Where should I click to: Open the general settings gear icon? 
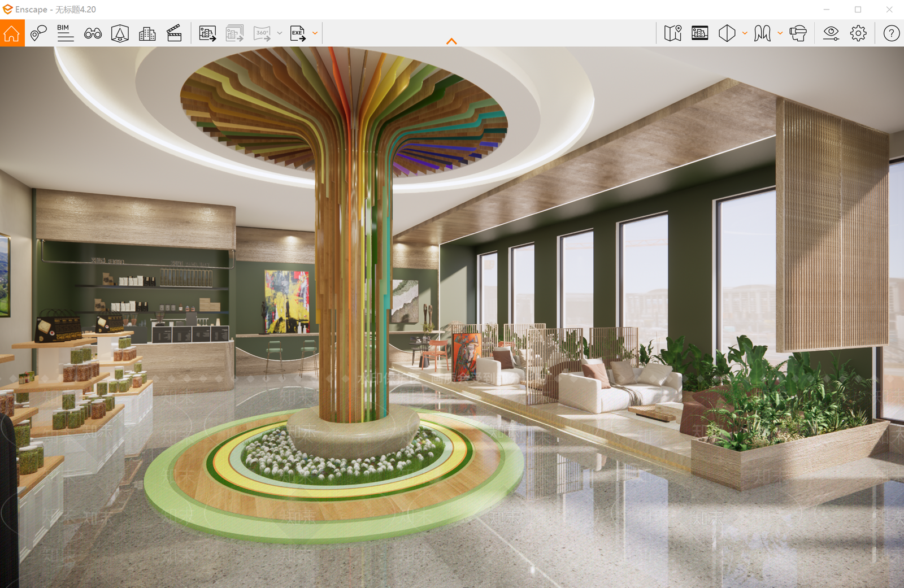tap(858, 33)
